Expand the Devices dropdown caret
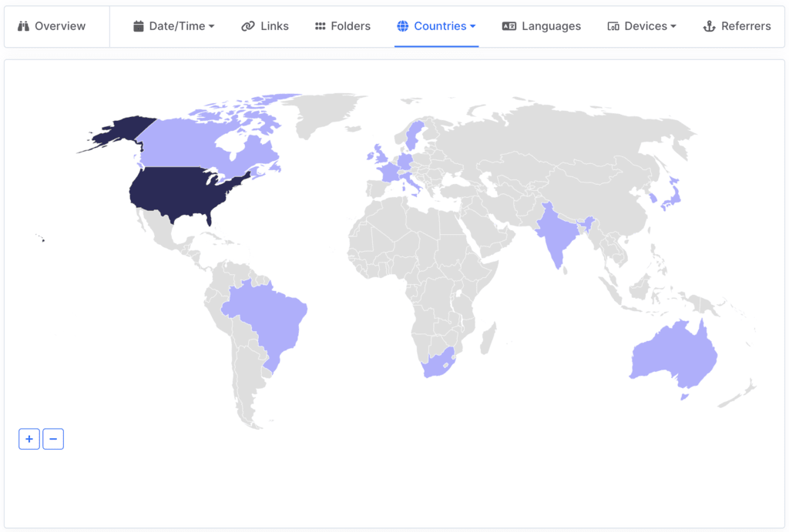 [673, 26]
